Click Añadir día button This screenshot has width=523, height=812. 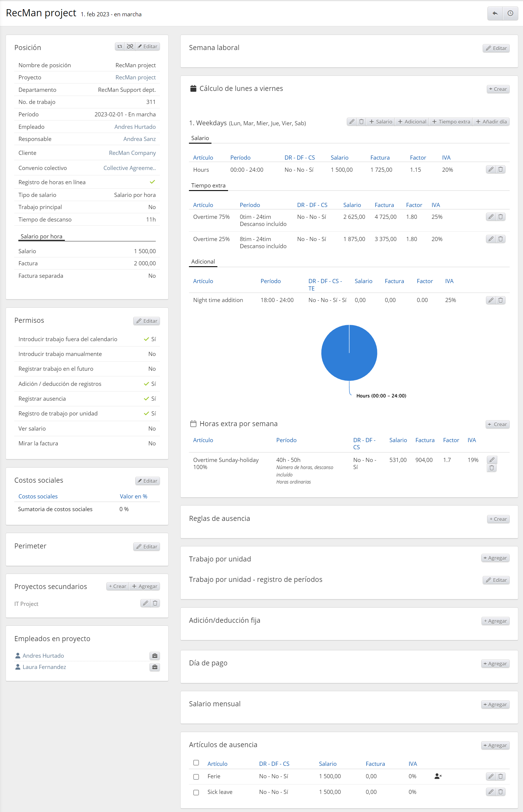[491, 122]
